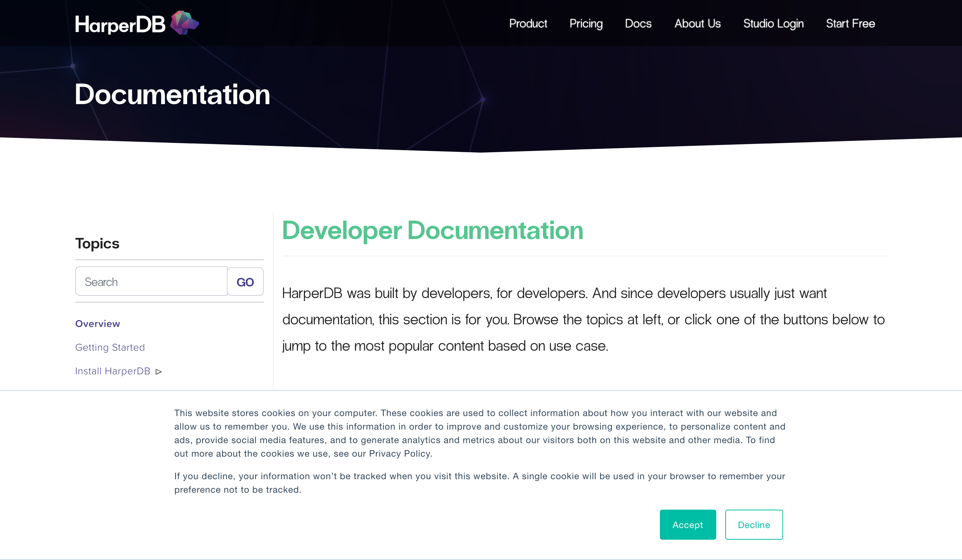Click the HarperDB gem logo icon
The image size is (962, 560).
coord(184,23)
